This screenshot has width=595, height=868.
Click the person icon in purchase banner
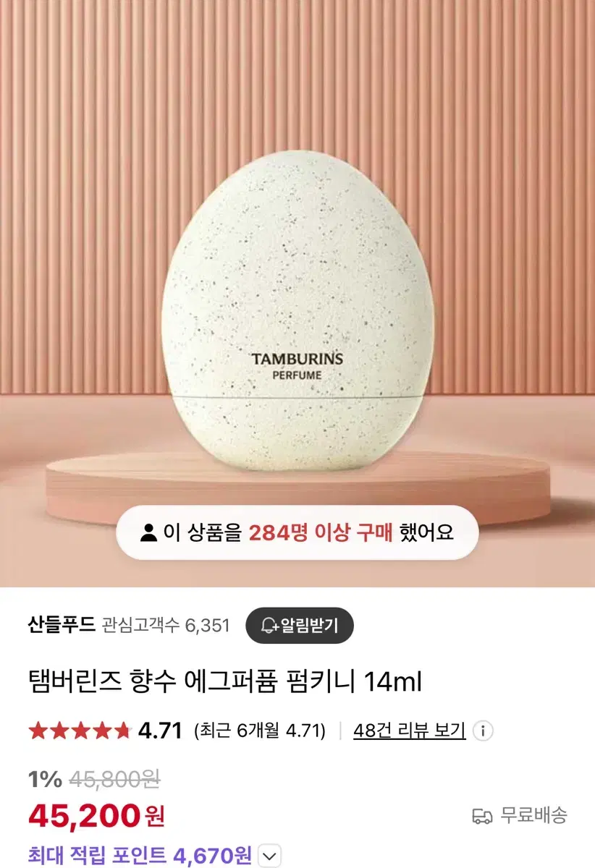pyautogui.click(x=148, y=533)
